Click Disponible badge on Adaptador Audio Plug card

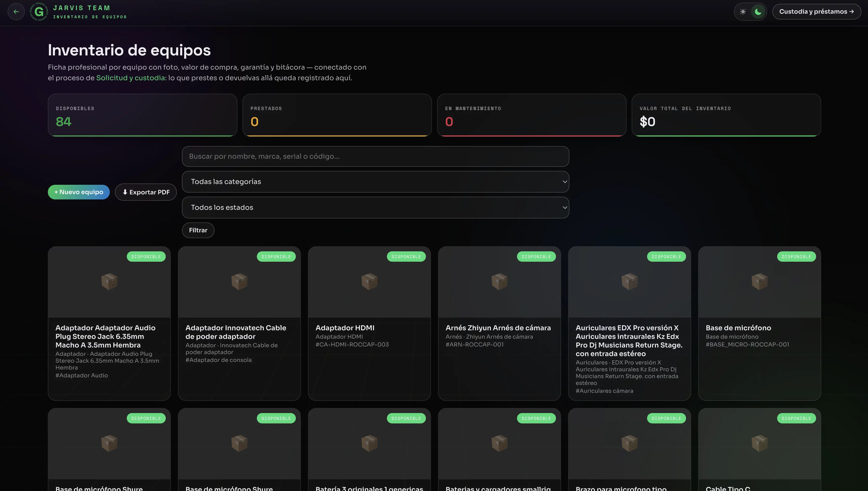(146, 257)
